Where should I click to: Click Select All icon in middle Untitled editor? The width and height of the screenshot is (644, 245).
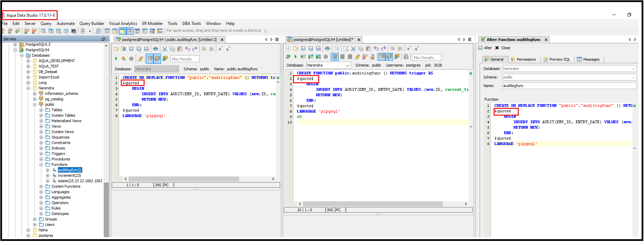(346, 48)
